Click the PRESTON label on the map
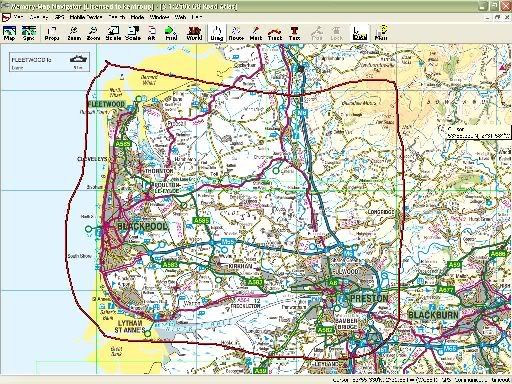This screenshot has width=512, height=384. 369,298
